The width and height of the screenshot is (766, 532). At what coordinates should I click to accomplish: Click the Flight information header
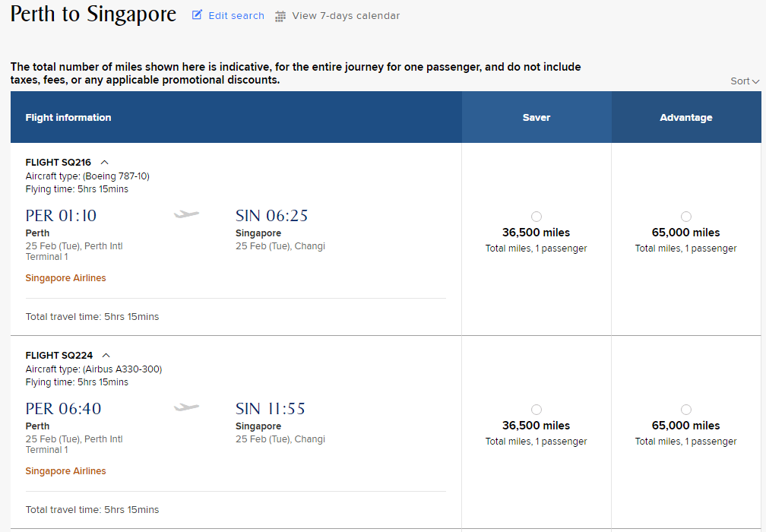click(x=68, y=118)
